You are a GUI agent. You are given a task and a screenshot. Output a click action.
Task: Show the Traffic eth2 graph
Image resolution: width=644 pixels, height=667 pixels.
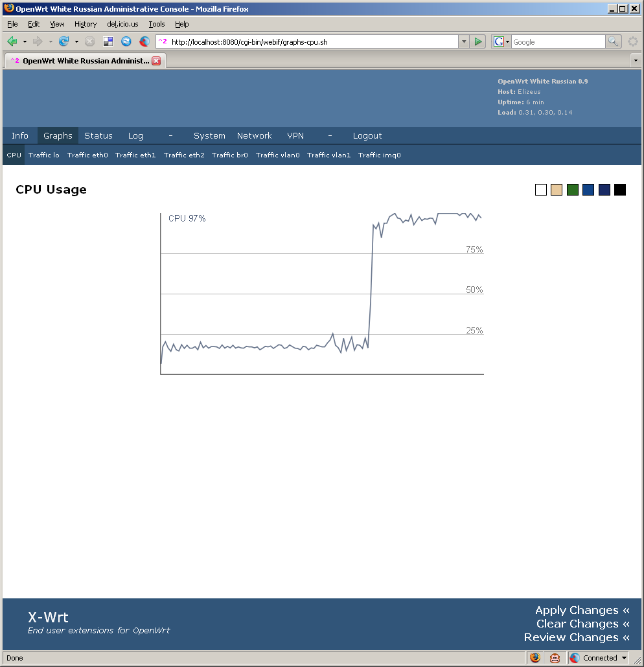pos(184,155)
